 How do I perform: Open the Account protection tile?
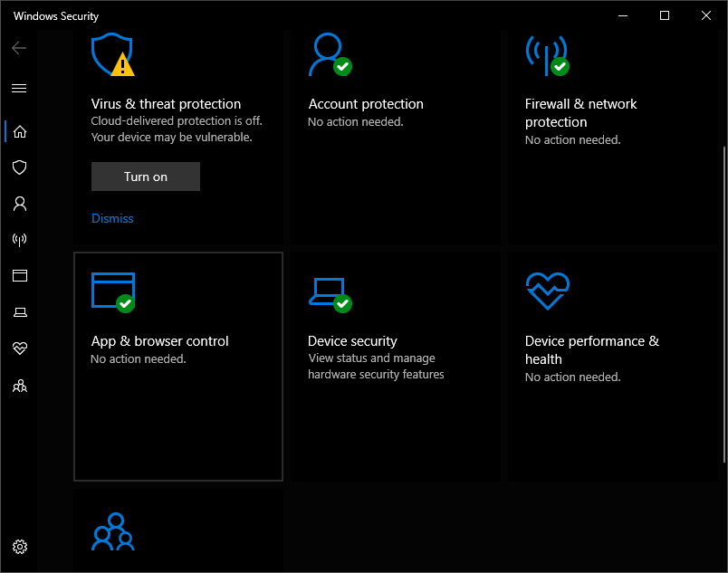(x=395, y=136)
